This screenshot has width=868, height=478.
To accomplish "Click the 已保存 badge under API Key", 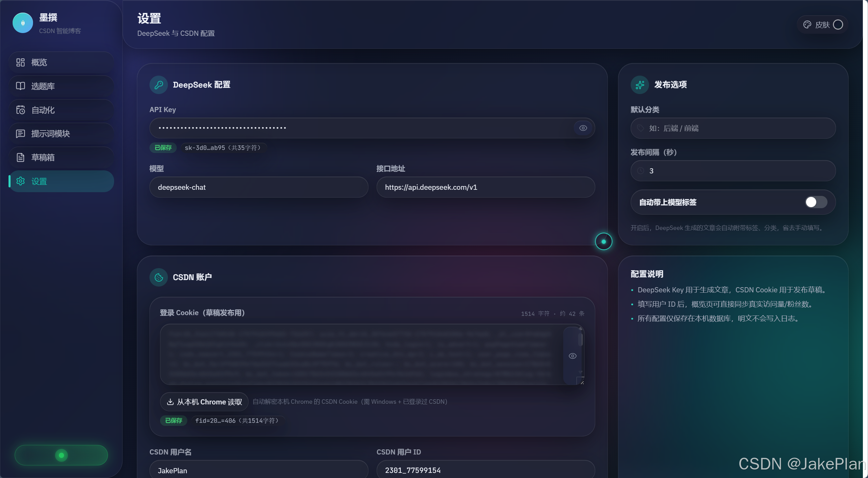I will [163, 148].
